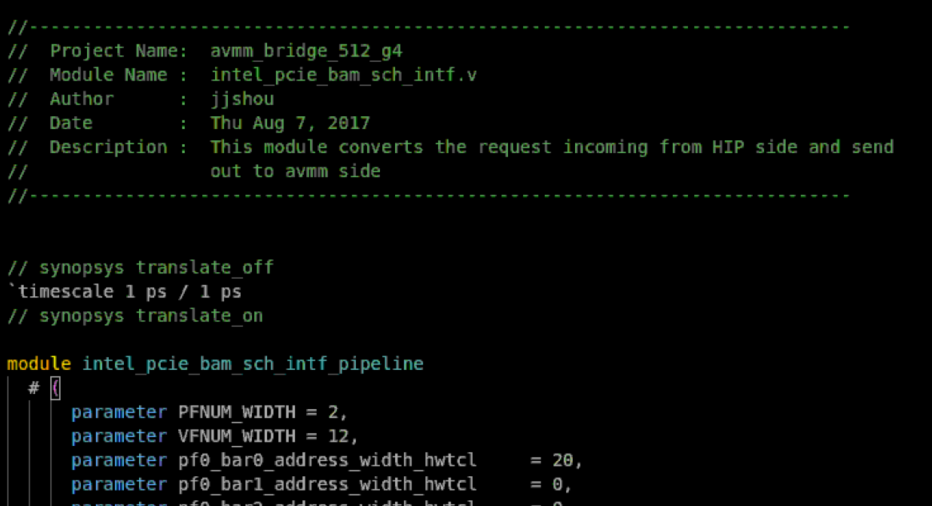Click the highlighted opening parenthesis
Screen dimensions: 932x506
(56, 388)
